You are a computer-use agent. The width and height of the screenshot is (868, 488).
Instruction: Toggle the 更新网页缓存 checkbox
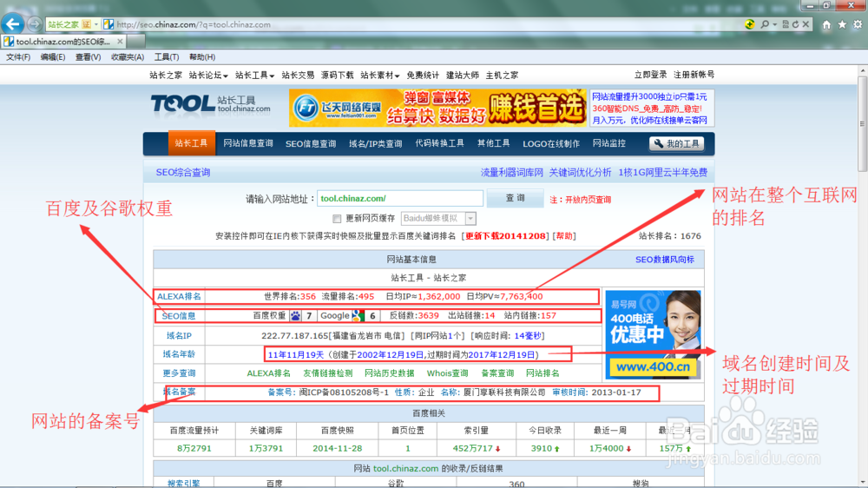337,219
